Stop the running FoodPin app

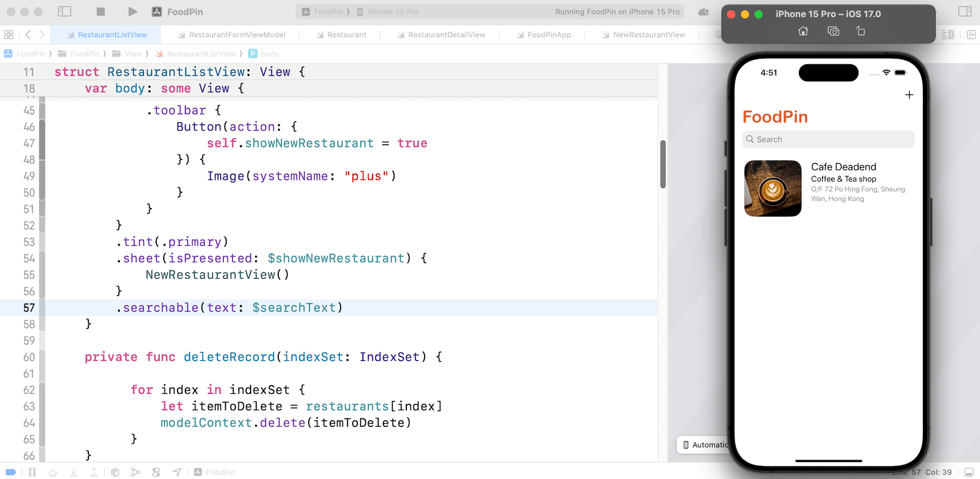pos(101,11)
